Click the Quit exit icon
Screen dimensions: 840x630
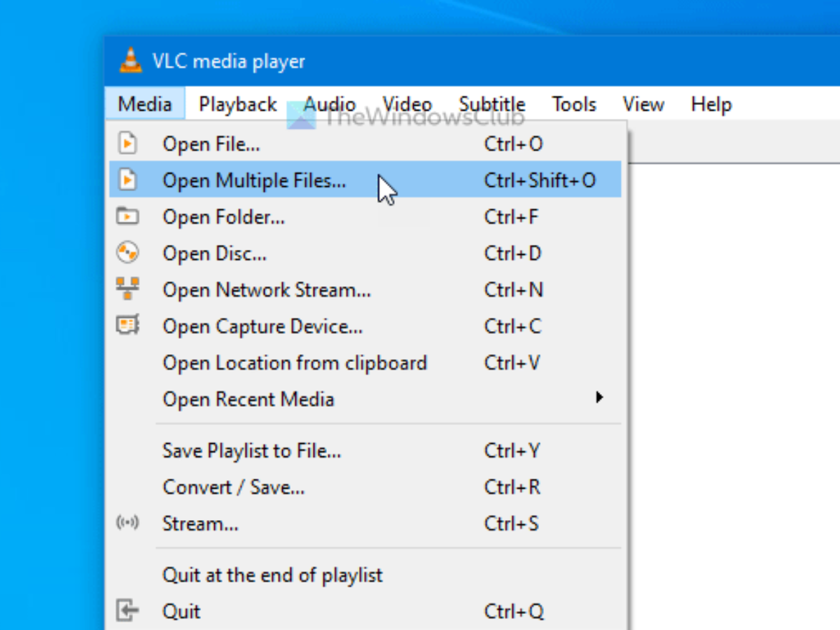coord(127,611)
